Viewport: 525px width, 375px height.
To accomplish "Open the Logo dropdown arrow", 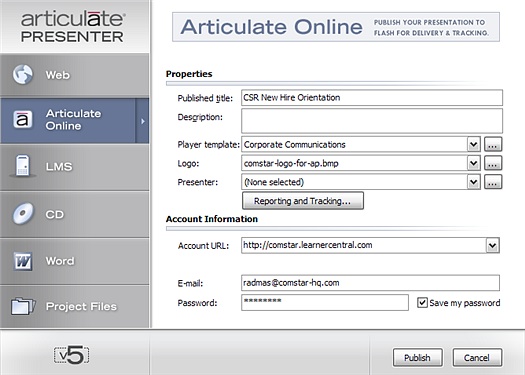I will [473, 163].
